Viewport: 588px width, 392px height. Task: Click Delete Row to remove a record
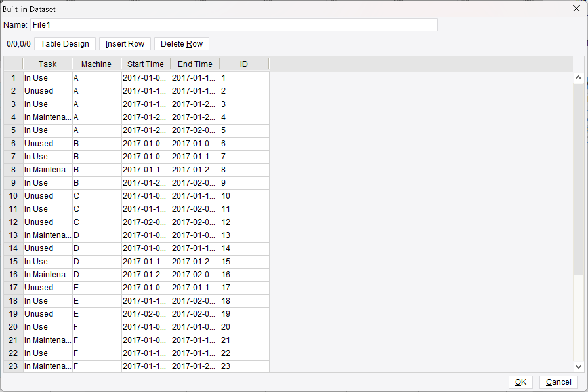[x=181, y=44]
